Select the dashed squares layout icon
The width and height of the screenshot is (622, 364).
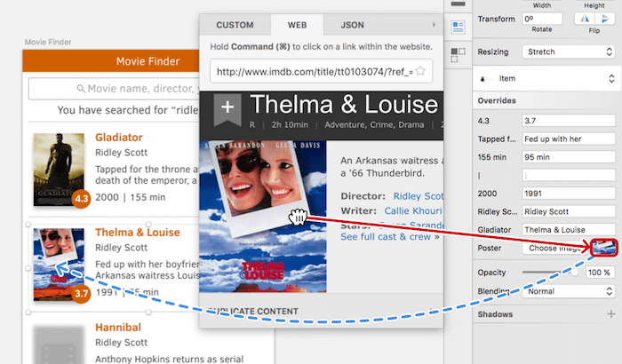(x=459, y=55)
